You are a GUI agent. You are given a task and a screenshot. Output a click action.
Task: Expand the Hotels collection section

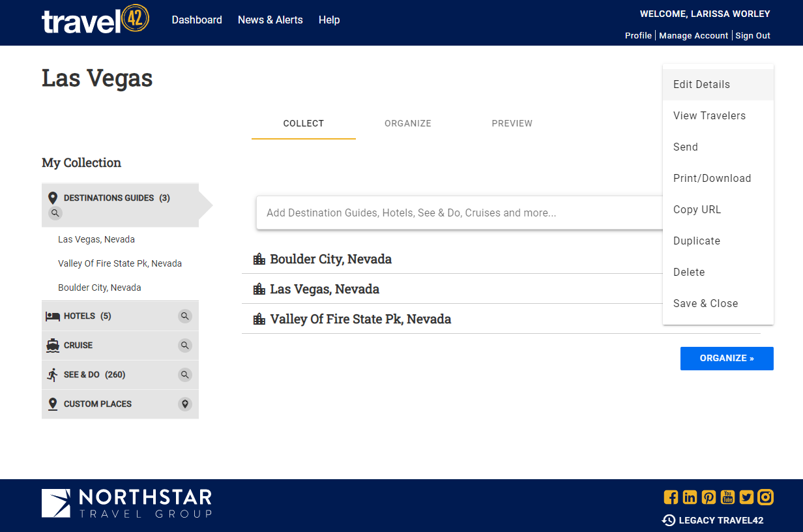[87, 316]
